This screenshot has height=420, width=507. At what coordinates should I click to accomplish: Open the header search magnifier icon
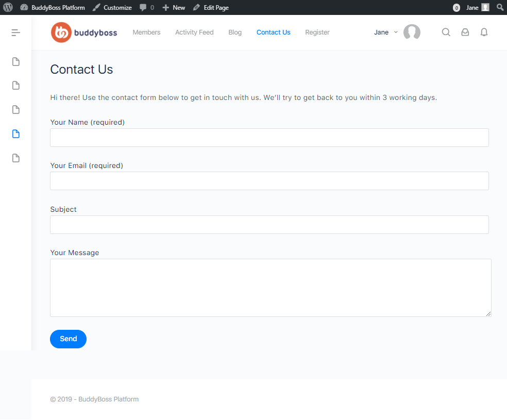446,32
